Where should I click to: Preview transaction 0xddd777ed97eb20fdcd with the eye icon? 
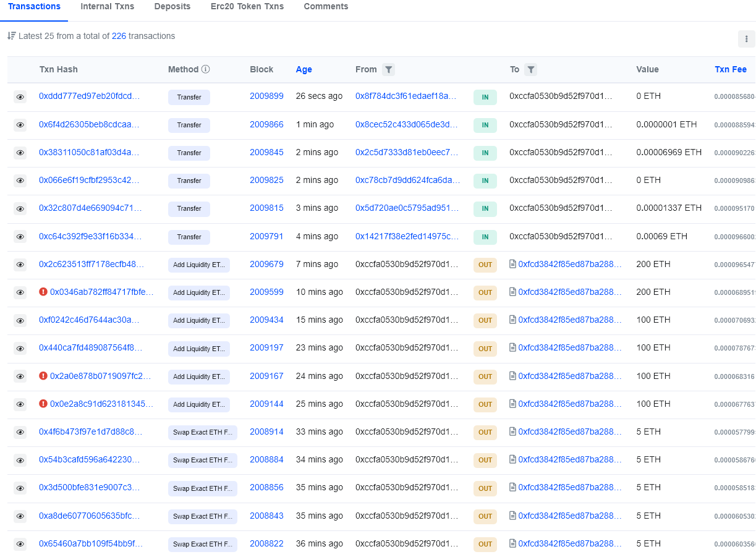pos(20,97)
